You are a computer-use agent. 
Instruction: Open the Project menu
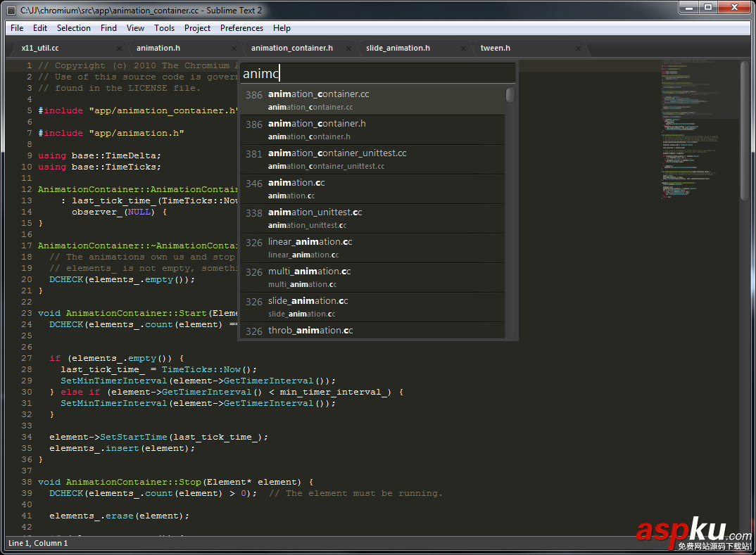pyautogui.click(x=197, y=28)
